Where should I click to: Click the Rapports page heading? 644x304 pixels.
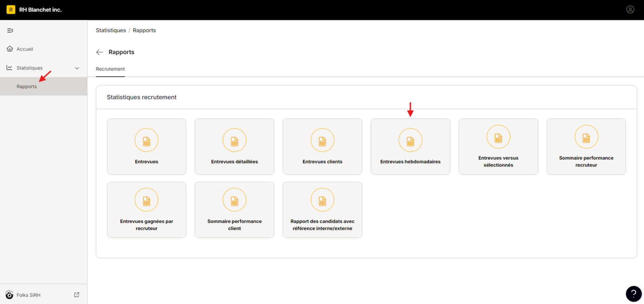tap(121, 52)
